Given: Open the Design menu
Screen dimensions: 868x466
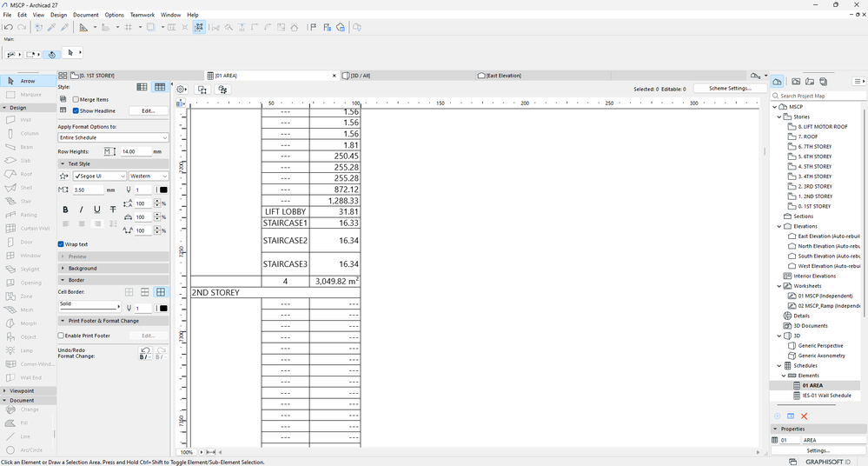Looking at the screenshot, I should point(59,15).
